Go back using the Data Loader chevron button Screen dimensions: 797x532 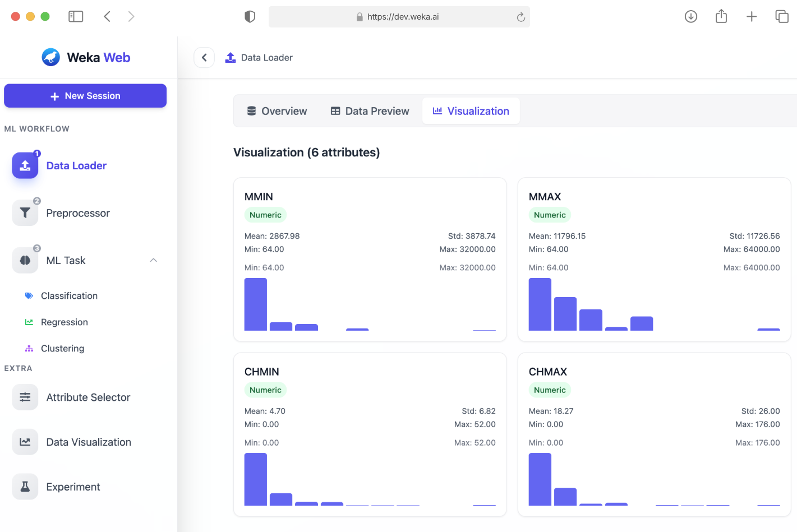(204, 58)
